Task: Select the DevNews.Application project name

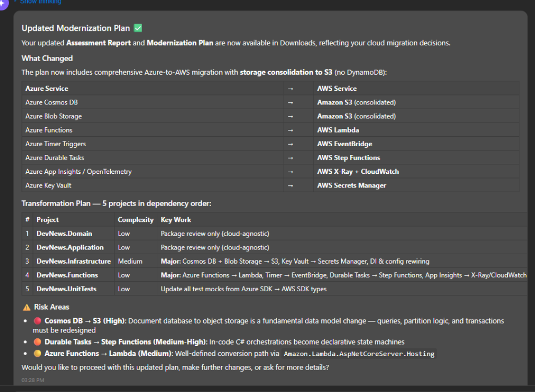Action: click(x=70, y=247)
